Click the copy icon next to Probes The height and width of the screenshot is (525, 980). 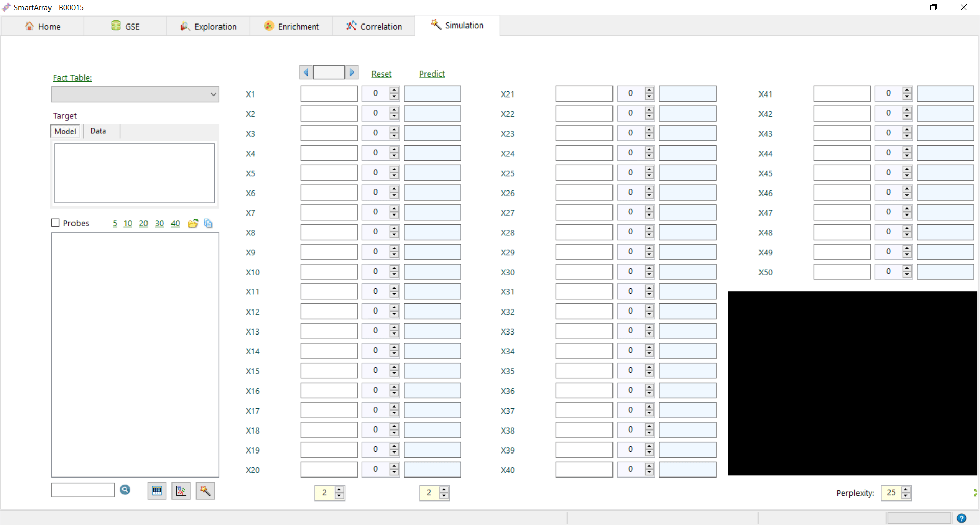pyautogui.click(x=208, y=223)
